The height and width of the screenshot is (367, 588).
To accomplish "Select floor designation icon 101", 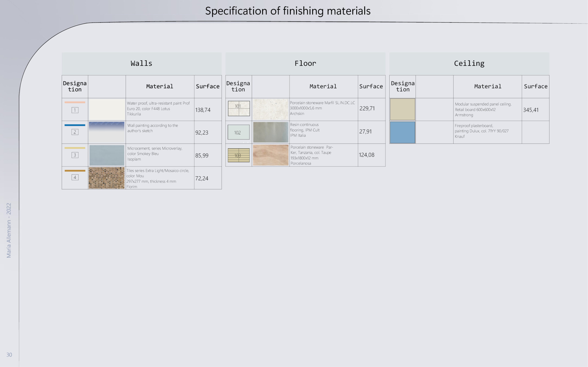I will click(239, 108).
